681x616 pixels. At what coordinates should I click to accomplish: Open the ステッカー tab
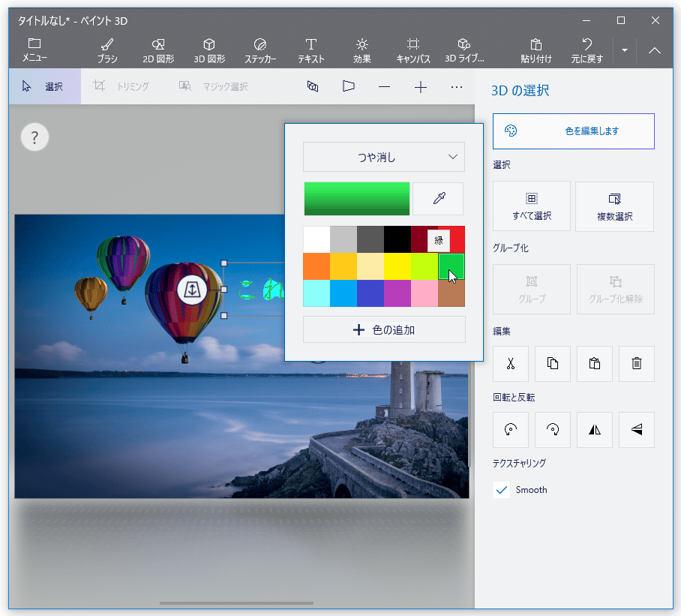tap(260, 50)
